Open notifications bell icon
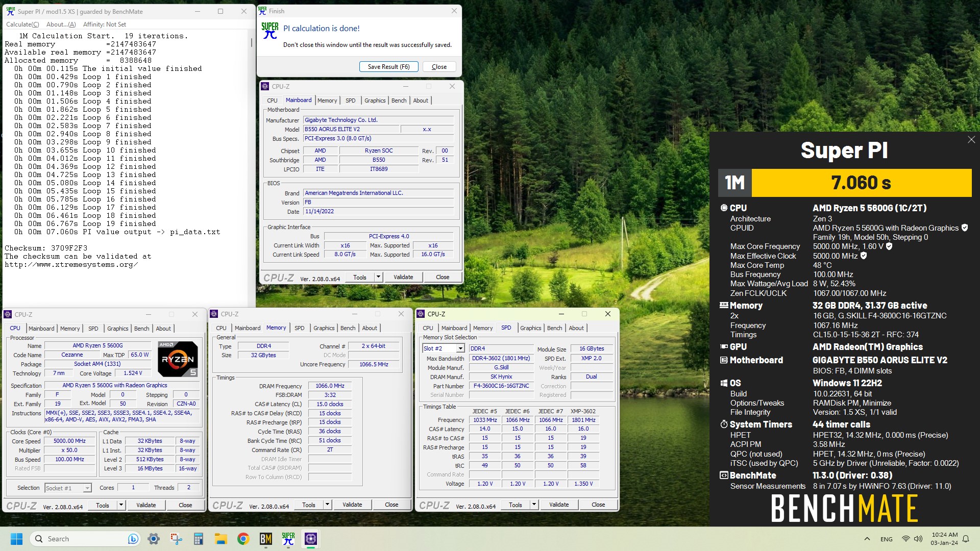The width and height of the screenshot is (980, 551). [966, 539]
